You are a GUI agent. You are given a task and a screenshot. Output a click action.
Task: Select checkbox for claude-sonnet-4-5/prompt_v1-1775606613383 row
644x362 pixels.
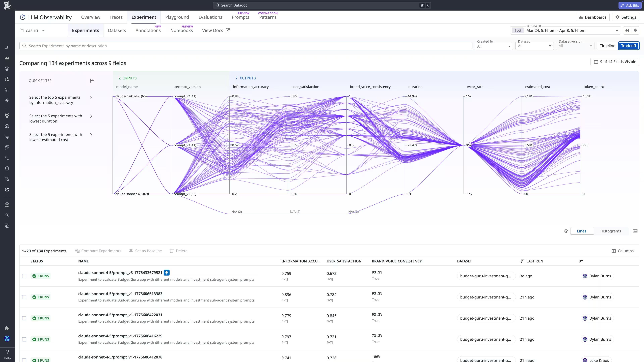(24, 297)
